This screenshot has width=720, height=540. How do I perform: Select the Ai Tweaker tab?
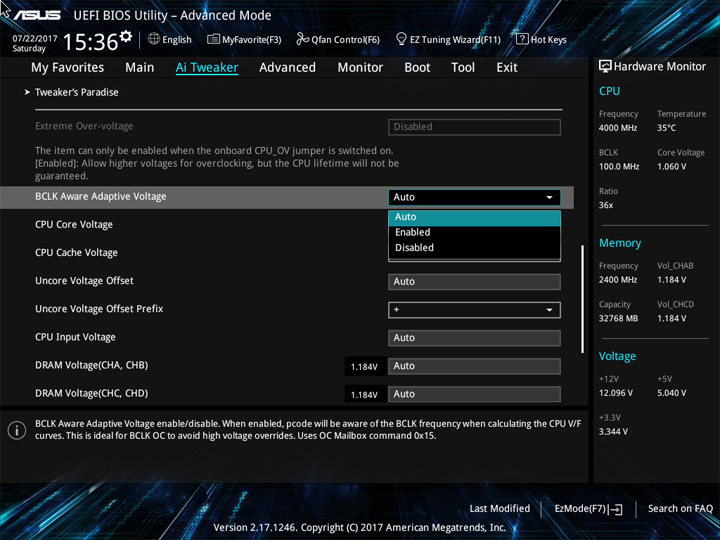tap(207, 68)
